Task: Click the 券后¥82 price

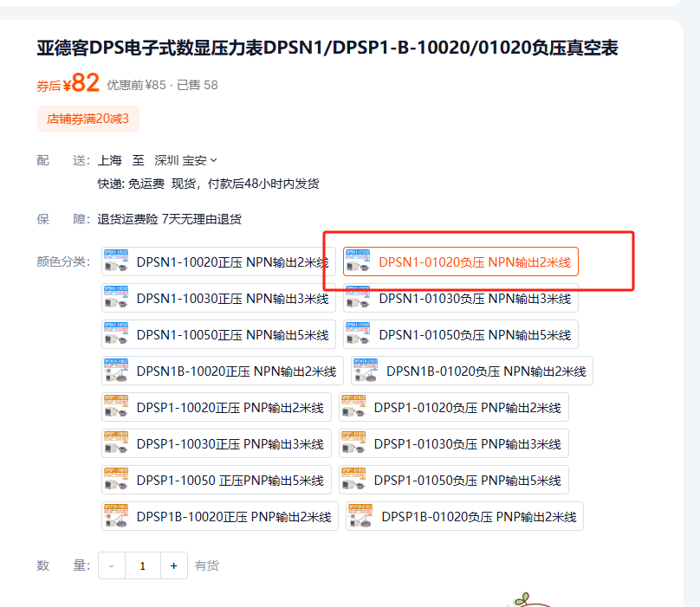Action: tap(68, 83)
